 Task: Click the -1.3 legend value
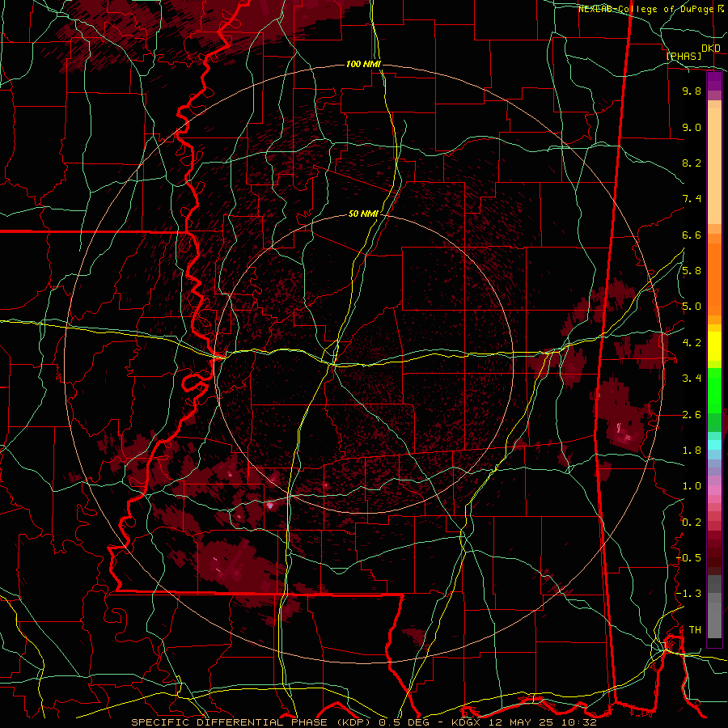click(x=688, y=594)
